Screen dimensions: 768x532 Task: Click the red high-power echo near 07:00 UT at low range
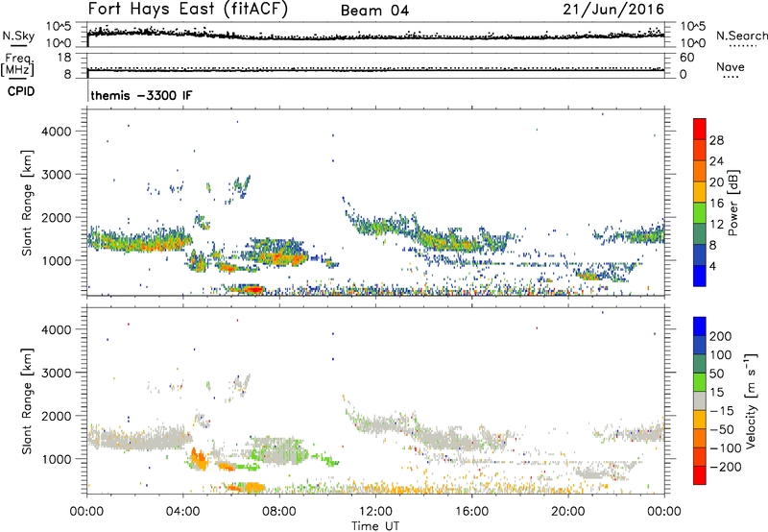tap(253, 289)
